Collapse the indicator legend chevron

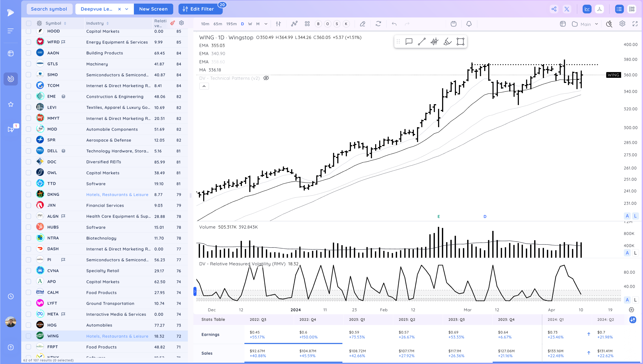pos(204,86)
